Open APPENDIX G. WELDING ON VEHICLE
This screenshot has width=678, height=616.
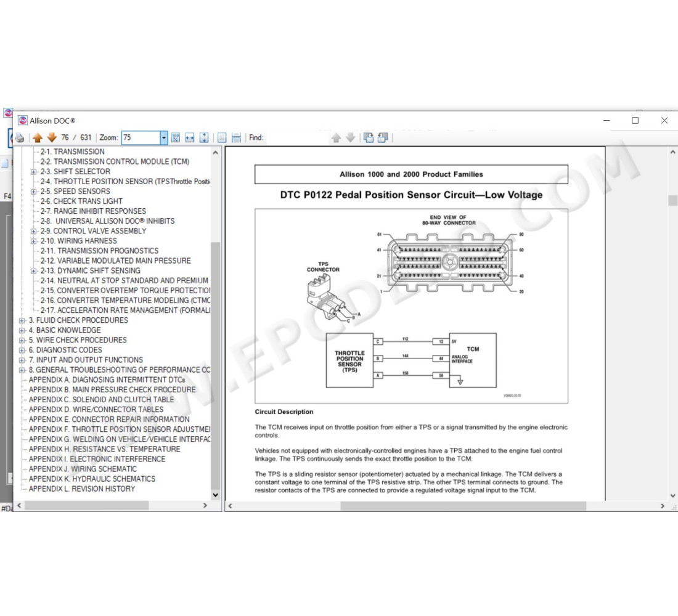120,440
